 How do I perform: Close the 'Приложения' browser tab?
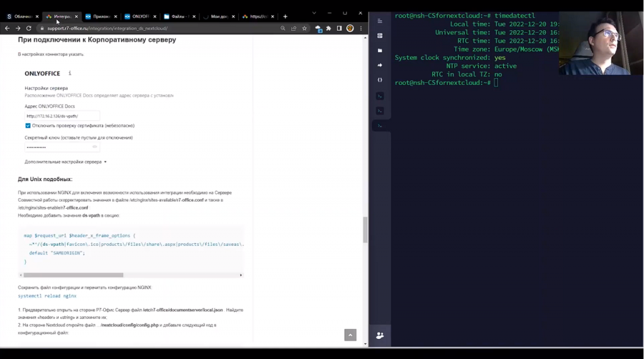coord(116,16)
